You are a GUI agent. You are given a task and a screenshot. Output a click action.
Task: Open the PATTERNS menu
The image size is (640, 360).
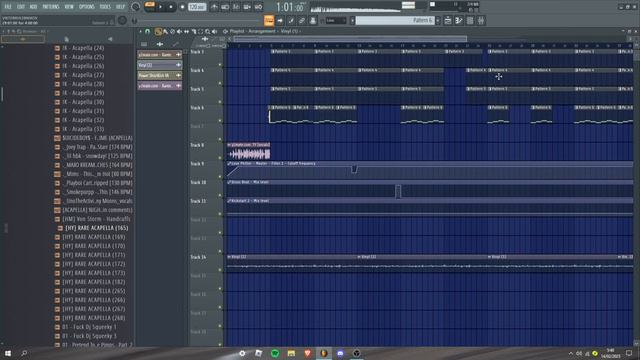click(x=51, y=7)
